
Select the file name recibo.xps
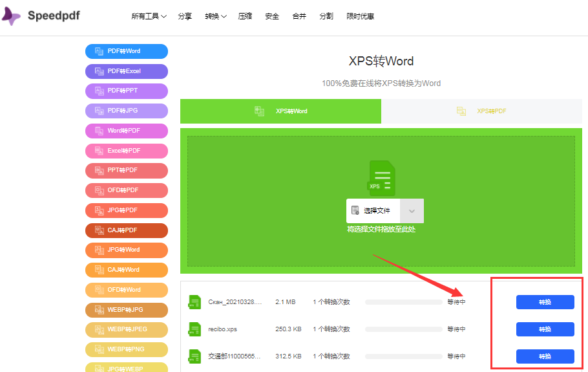click(x=223, y=329)
